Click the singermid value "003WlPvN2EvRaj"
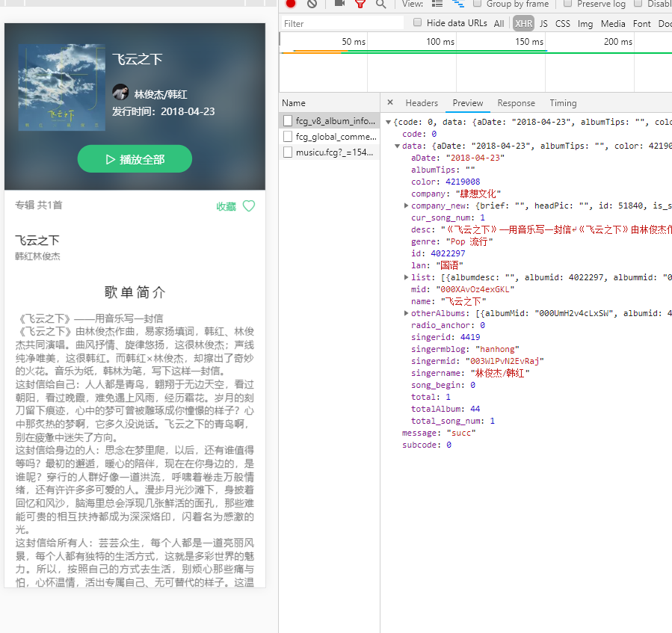Screen dimensions: 672x633 (x=505, y=361)
